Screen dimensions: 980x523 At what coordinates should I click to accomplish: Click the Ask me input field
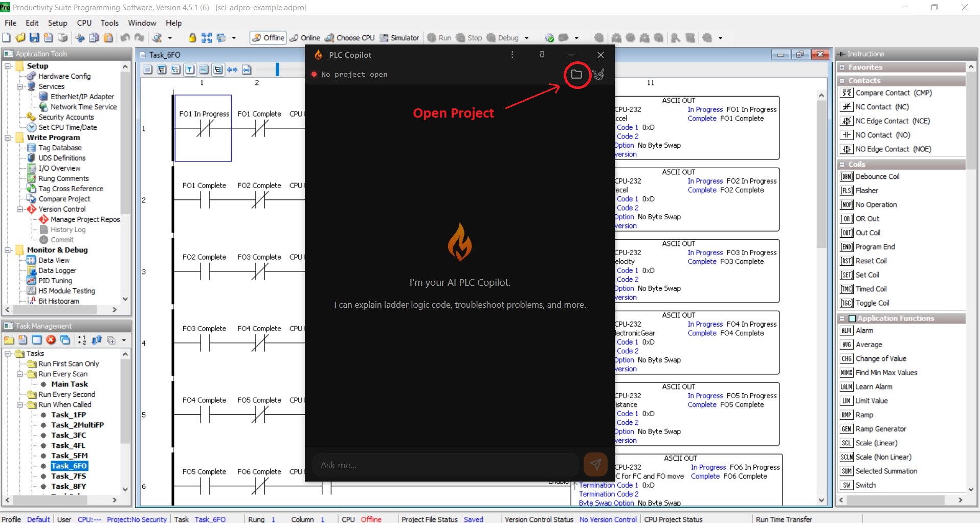pyautogui.click(x=445, y=465)
